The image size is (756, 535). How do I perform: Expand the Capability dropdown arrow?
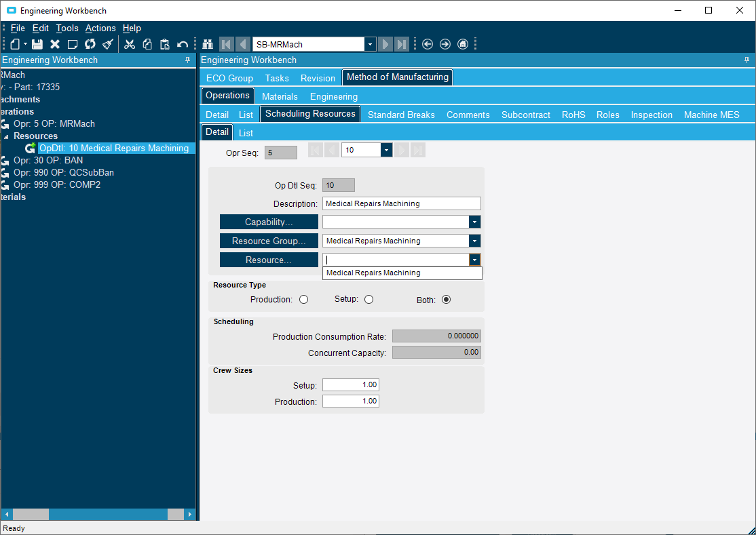point(475,222)
